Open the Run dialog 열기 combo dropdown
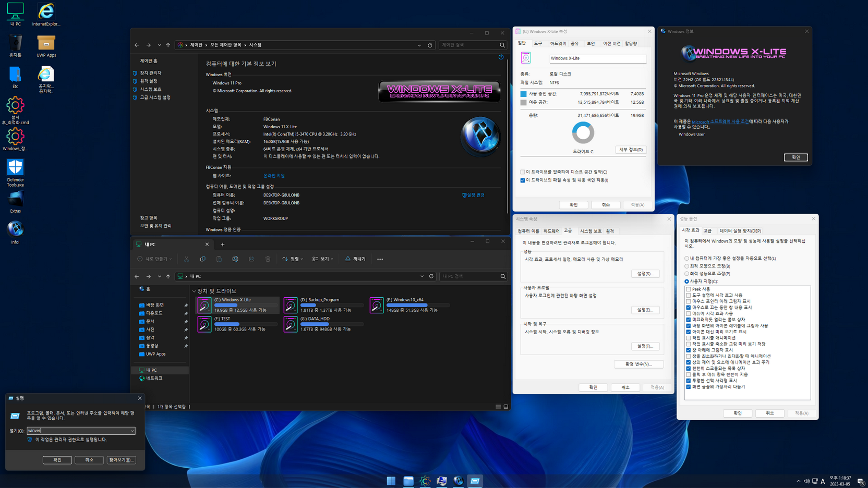 pyautogui.click(x=132, y=431)
